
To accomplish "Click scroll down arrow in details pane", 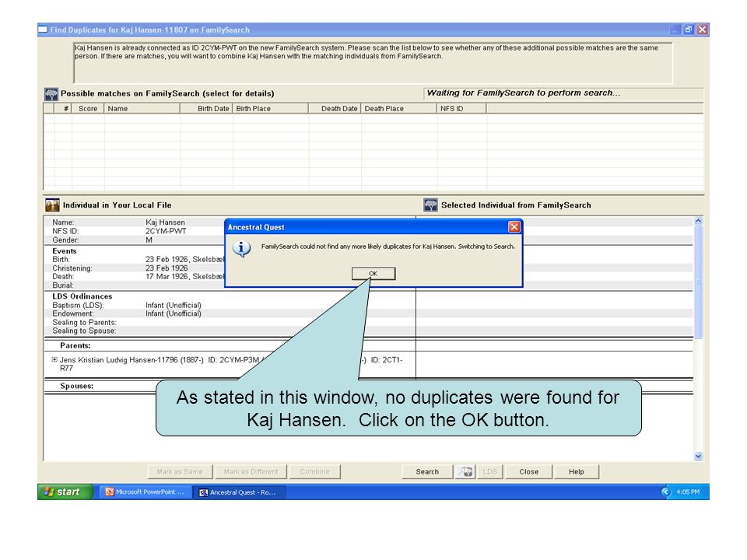I will tap(698, 457).
